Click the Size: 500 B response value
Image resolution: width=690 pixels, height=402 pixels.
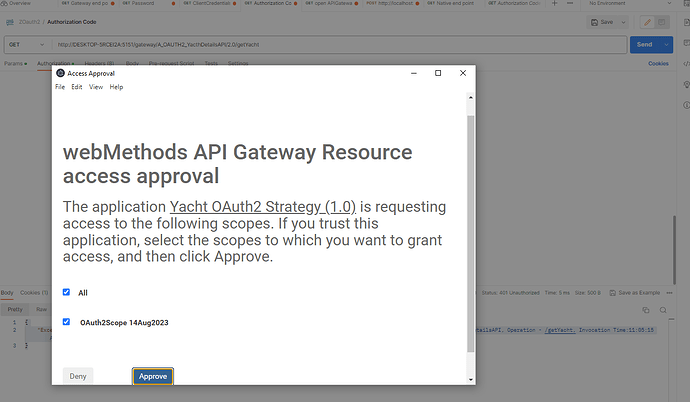tap(588, 293)
